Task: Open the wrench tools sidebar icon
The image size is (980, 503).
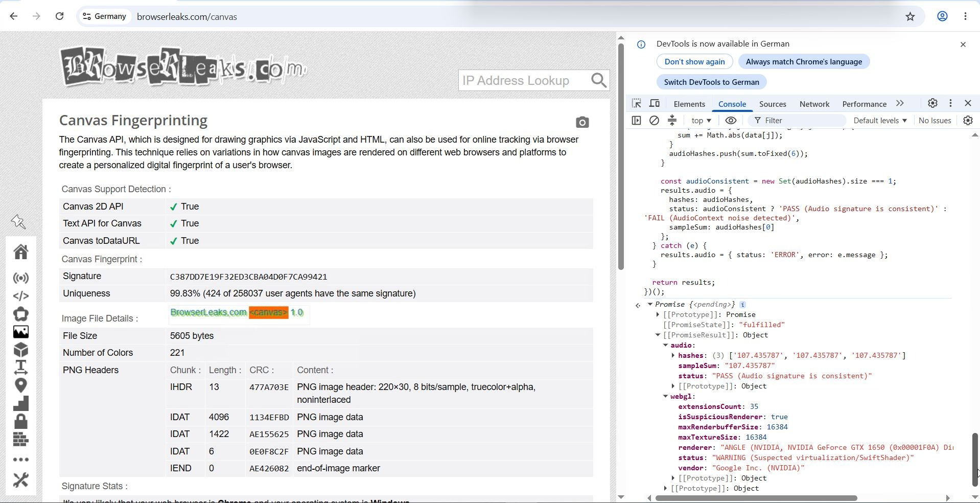Action: tap(21, 480)
